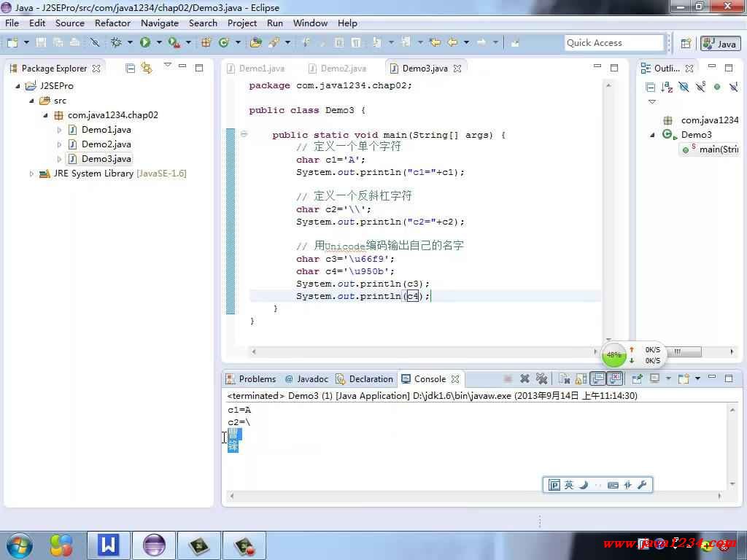The width and height of the screenshot is (747, 560).
Task: Collapse the J2SEPro project node
Action: click(x=18, y=86)
